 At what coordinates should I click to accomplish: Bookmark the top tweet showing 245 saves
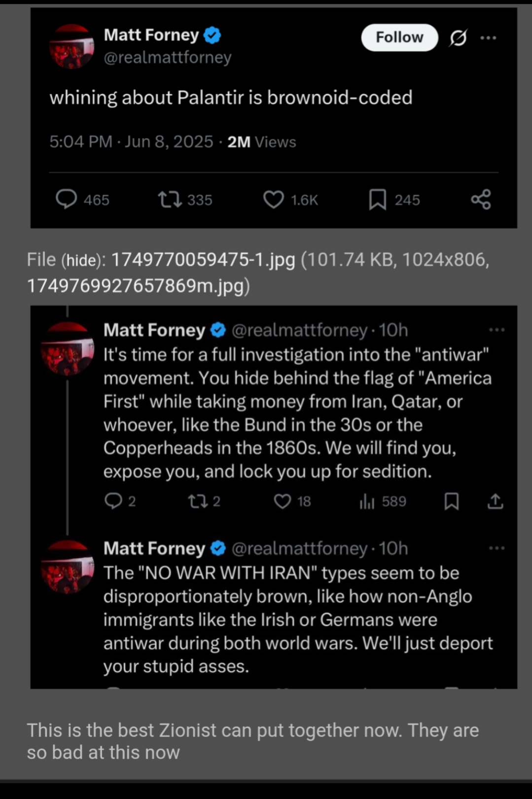(378, 200)
